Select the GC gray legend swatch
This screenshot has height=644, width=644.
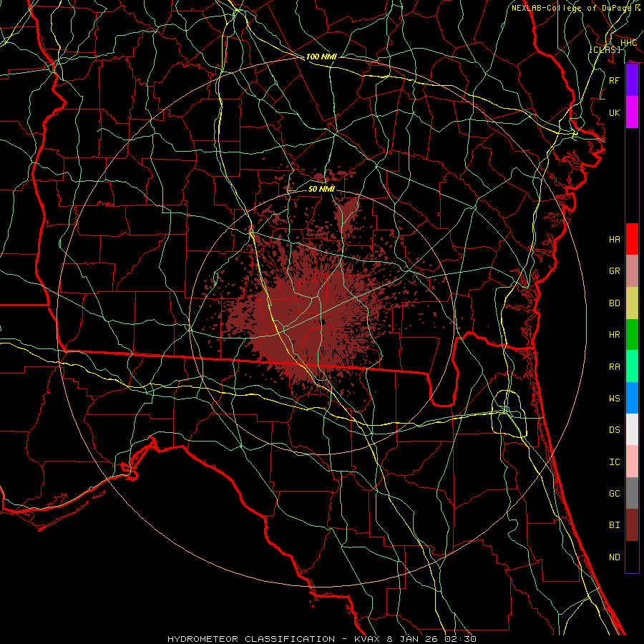(632, 493)
